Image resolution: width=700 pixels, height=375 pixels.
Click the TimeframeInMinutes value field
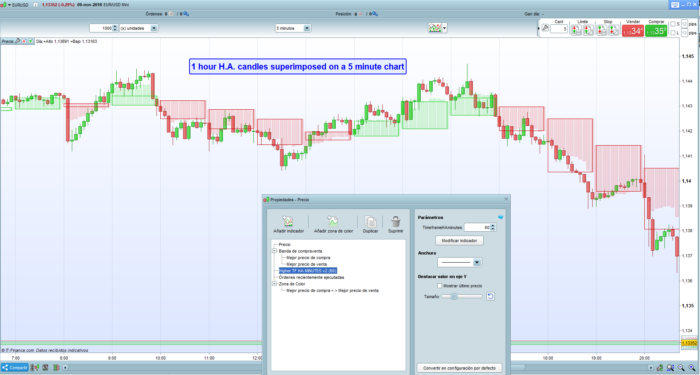click(477, 227)
